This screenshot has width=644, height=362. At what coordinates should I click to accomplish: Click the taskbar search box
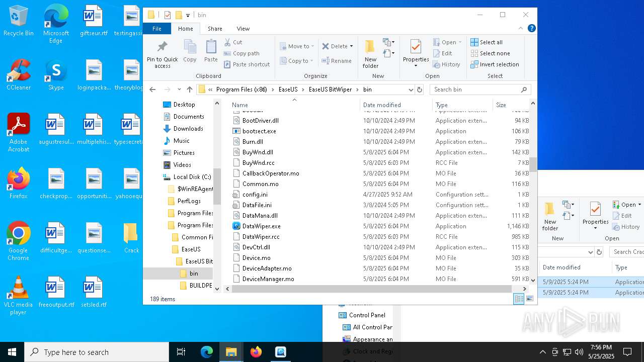click(97, 352)
